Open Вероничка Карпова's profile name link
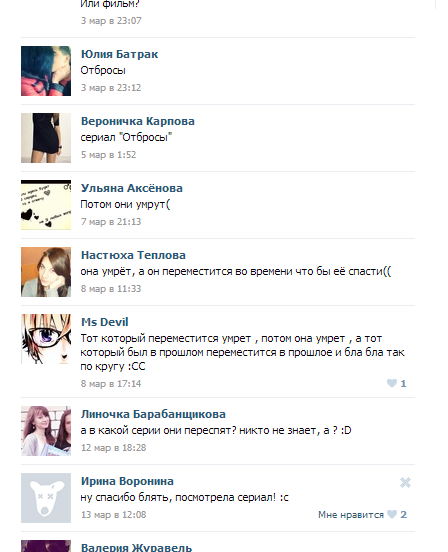Viewport: 448px width, 552px height. point(138,121)
